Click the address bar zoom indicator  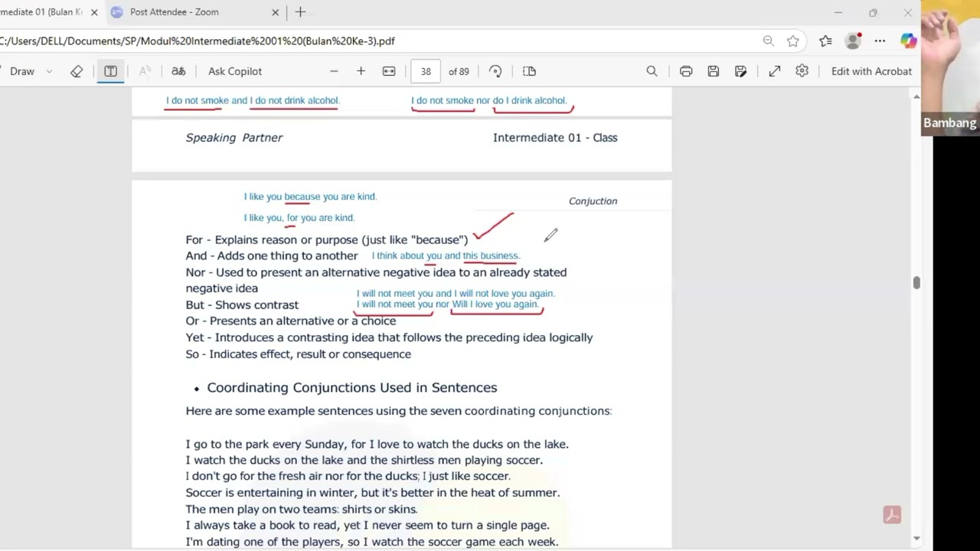(x=768, y=41)
